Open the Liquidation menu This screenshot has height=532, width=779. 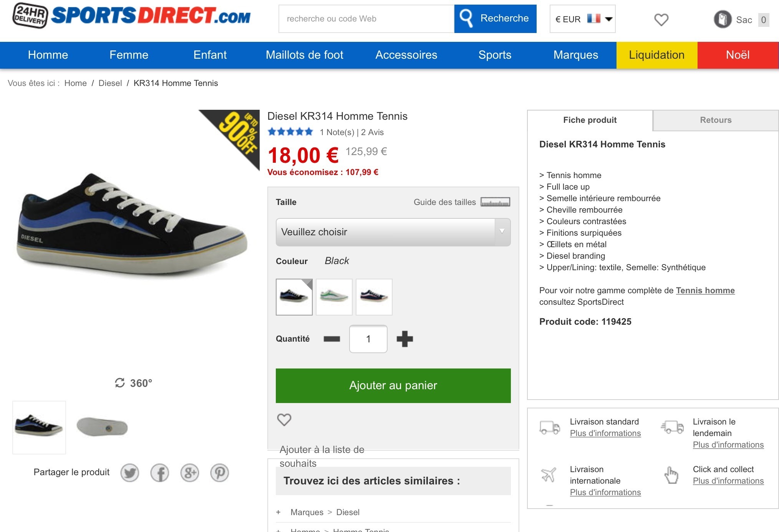tap(656, 55)
